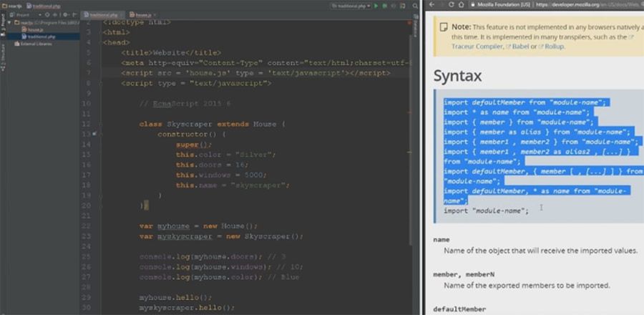Reload the Mozilla page in browser
Screen dimensions: 644x315
(451, 4)
